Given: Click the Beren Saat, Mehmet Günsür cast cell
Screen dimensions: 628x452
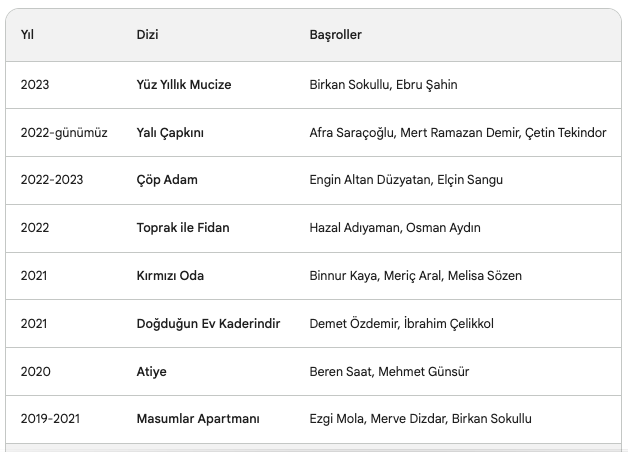Looking at the screenshot, I should click(389, 372).
